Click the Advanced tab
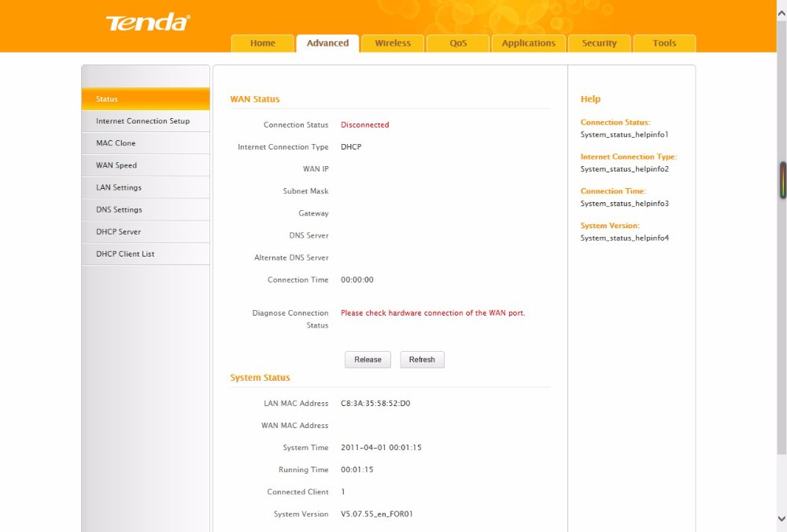Viewport: 787px width, 532px height. click(x=327, y=43)
